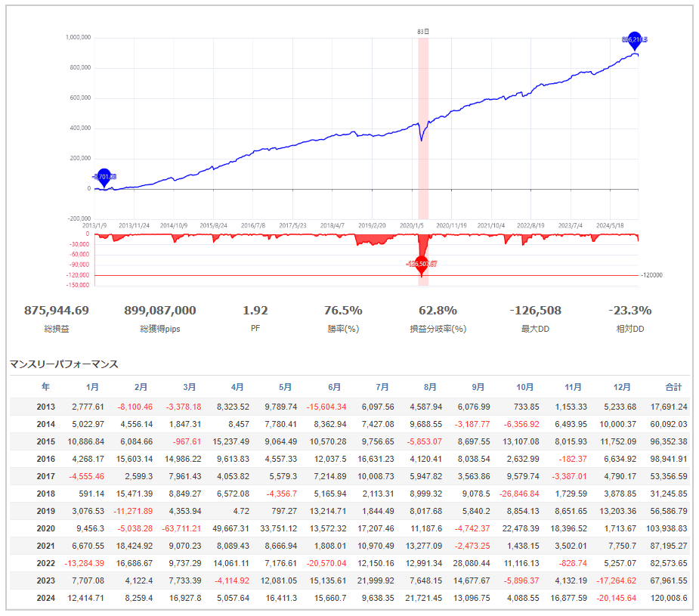Click the 3月 column header

189,386
